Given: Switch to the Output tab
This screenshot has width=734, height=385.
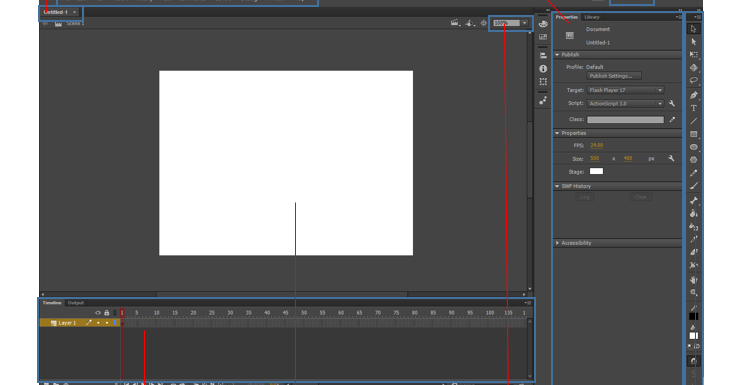Looking at the screenshot, I should (75, 303).
